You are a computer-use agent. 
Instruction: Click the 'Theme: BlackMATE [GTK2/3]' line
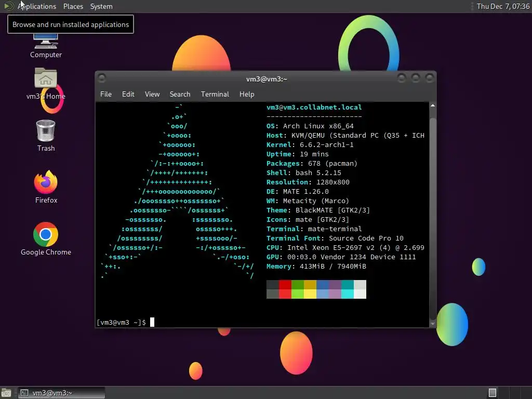pyautogui.click(x=318, y=210)
